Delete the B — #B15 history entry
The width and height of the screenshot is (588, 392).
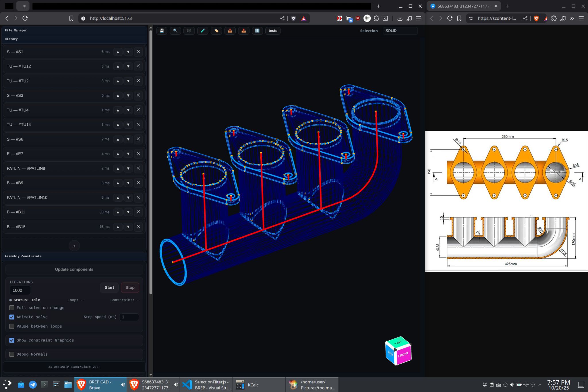(138, 227)
